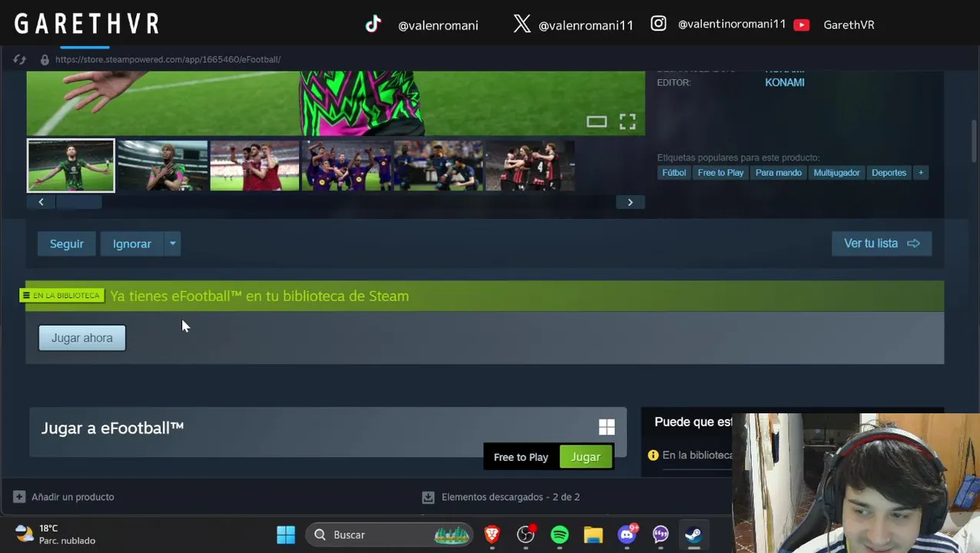Open the screenshot in fullscreen view

pyautogui.click(x=627, y=121)
